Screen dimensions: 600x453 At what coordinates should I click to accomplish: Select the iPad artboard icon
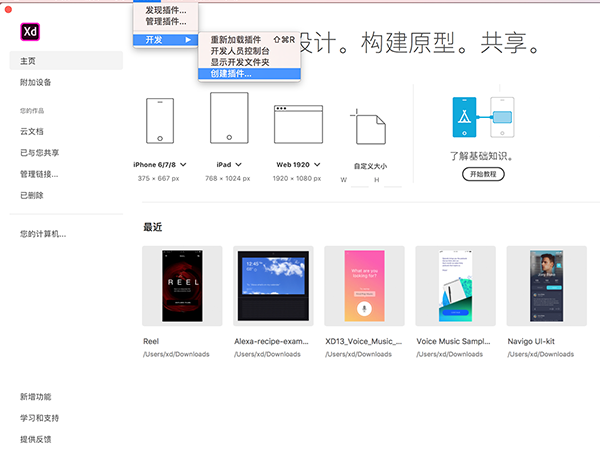point(229,120)
